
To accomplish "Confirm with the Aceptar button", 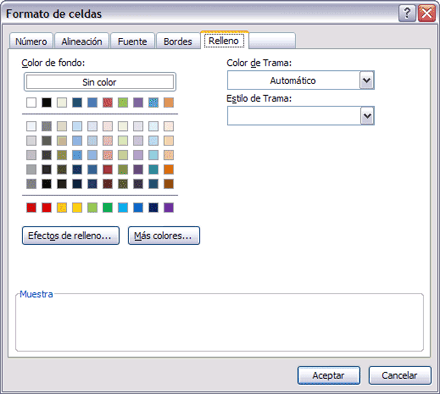I will (x=329, y=376).
